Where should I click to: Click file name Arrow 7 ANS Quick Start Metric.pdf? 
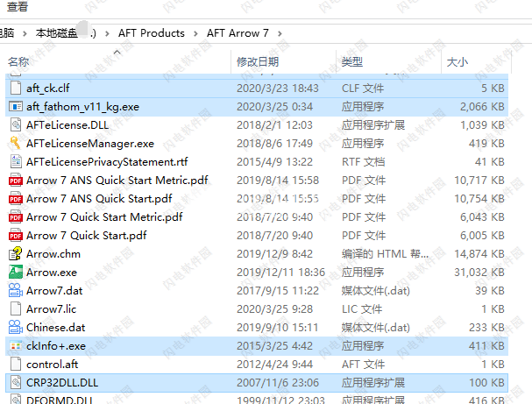117,181
